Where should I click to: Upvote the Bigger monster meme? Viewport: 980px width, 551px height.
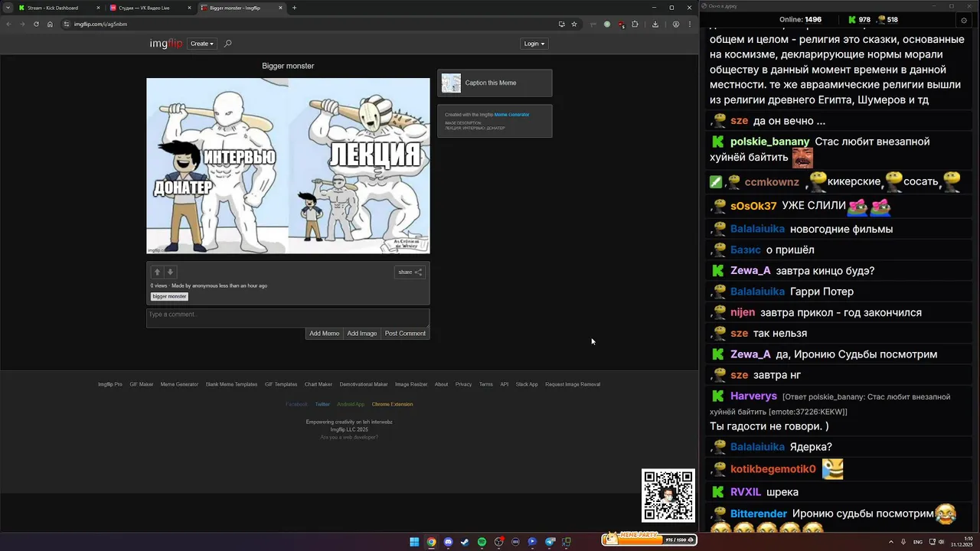tap(157, 272)
